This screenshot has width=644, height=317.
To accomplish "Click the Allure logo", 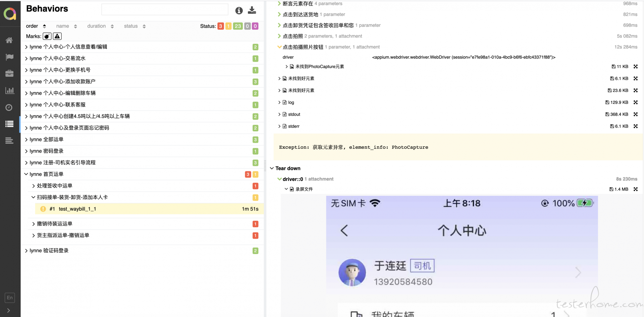I will coord(10,14).
